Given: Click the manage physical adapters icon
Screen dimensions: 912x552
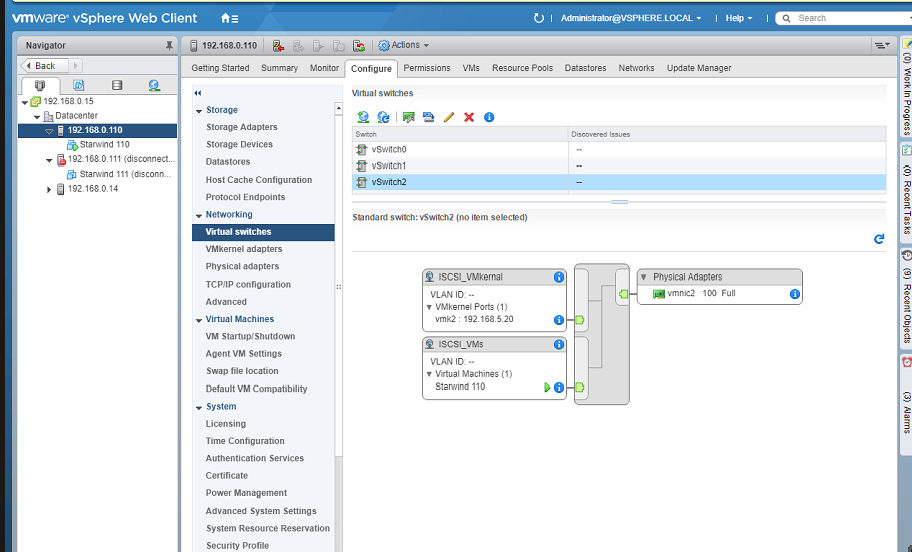Looking at the screenshot, I should point(408,117).
